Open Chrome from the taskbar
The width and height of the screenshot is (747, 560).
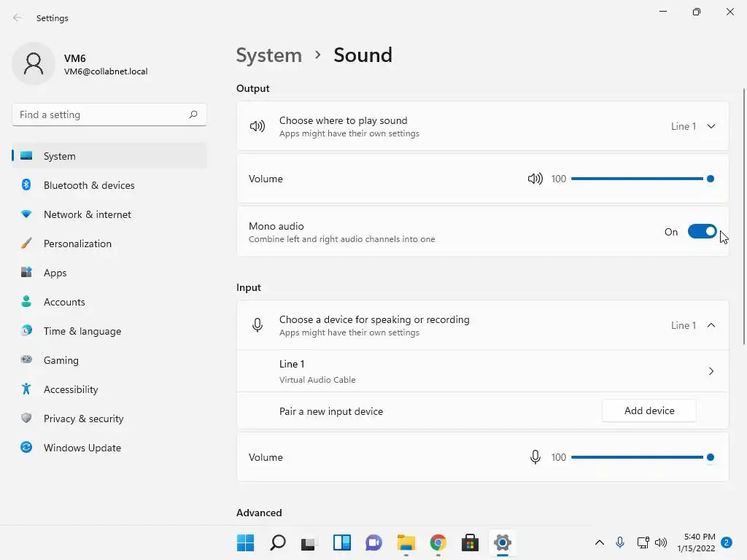point(438,542)
